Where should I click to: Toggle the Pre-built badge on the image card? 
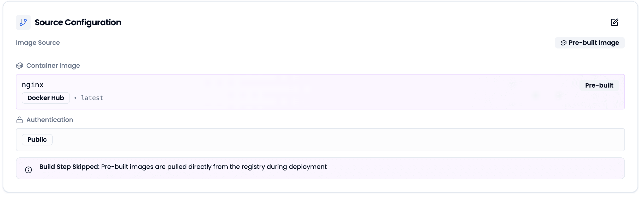pos(599,85)
